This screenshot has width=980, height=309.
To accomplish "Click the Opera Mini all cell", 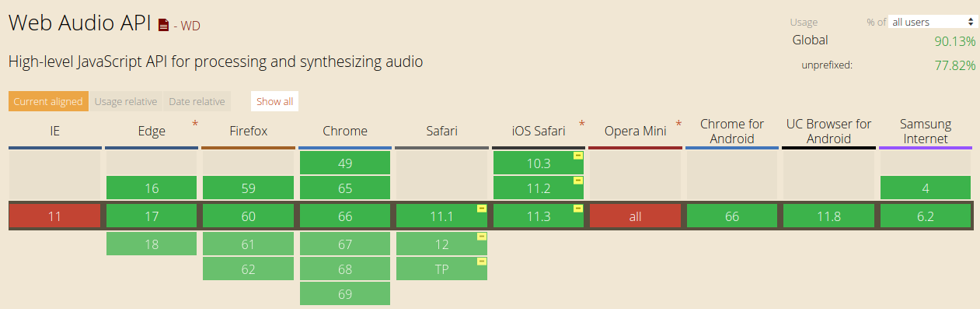I will pos(635,216).
